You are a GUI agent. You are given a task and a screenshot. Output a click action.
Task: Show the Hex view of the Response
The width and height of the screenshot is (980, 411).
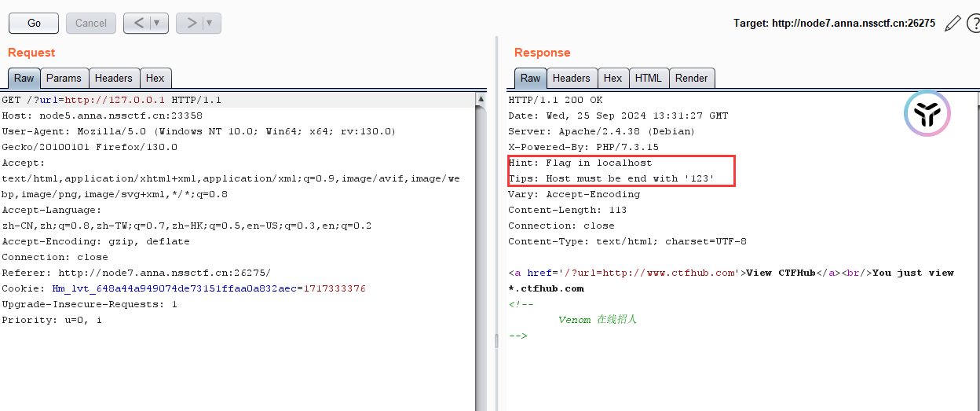(x=612, y=78)
